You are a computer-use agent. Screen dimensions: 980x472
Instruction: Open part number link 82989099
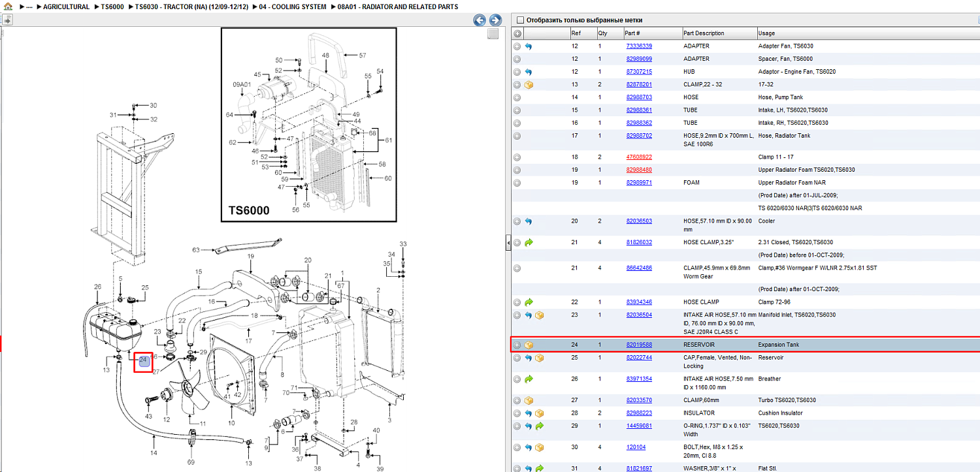(x=639, y=59)
